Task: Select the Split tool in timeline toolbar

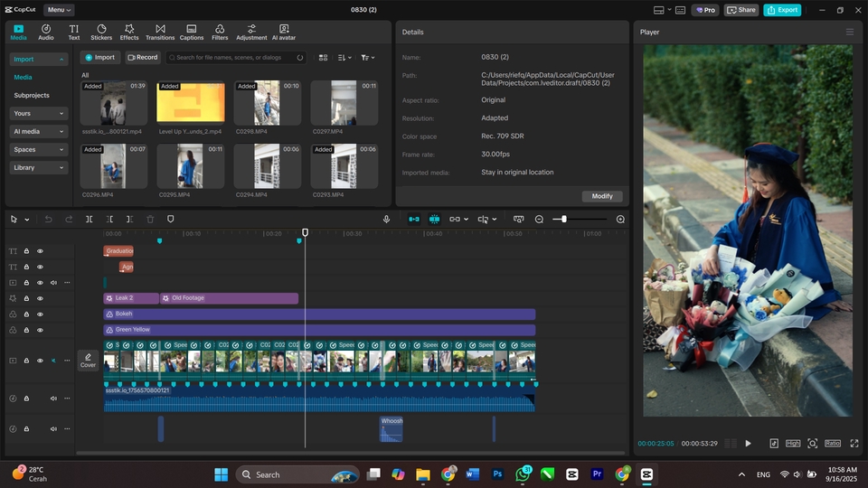Action: pyautogui.click(x=89, y=220)
